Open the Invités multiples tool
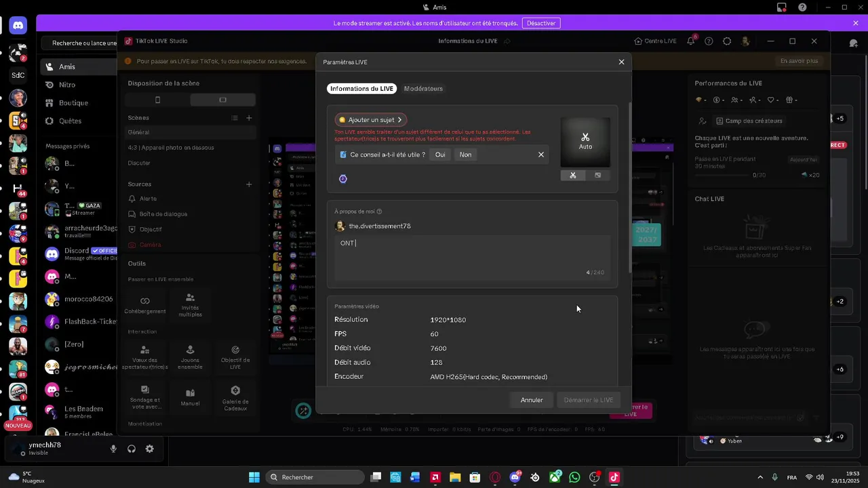The height and width of the screenshot is (488, 868). (x=190, y=305)
